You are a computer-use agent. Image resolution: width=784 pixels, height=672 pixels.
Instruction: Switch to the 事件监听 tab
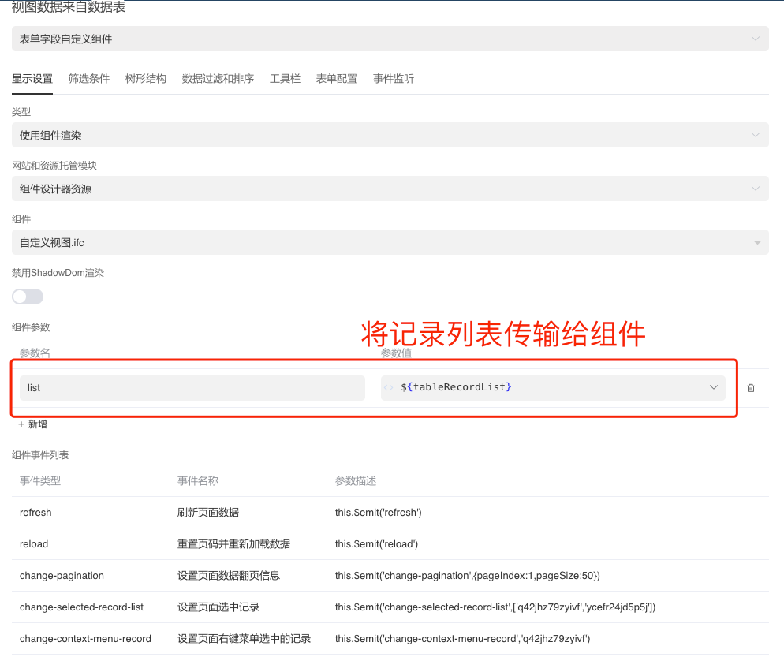click(x=393, y=78)
